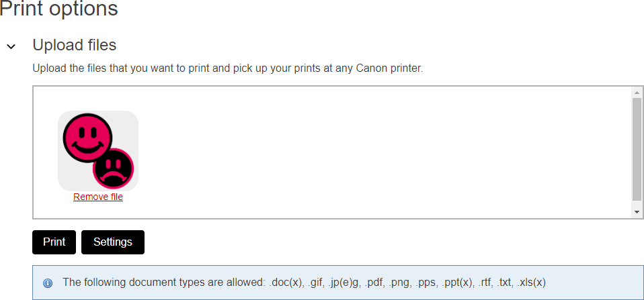The image size is (644, 300).
Task: Remove the uploaded file
Action: 98,197
